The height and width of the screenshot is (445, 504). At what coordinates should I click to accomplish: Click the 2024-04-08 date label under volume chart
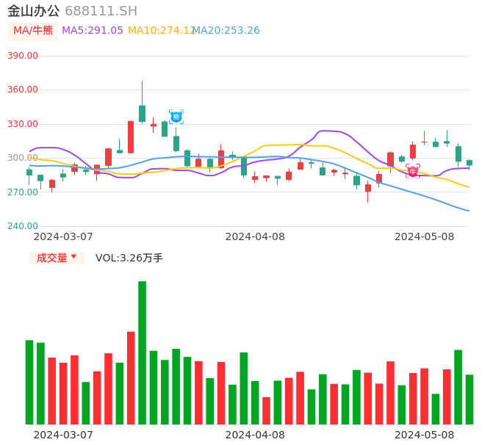point(255,435)
